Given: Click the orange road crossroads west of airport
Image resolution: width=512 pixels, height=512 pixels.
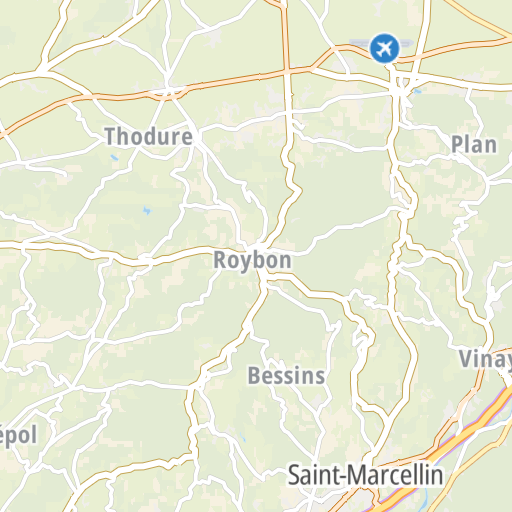Looking at the screenshot, I should coord(286,70).
